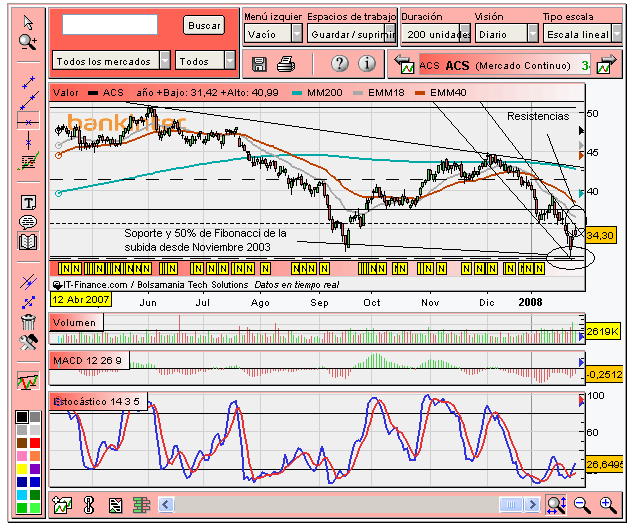This screenshot has height=528, width=632.
Task: Choose the line segment drawing tool
Action: pos(28,82)
